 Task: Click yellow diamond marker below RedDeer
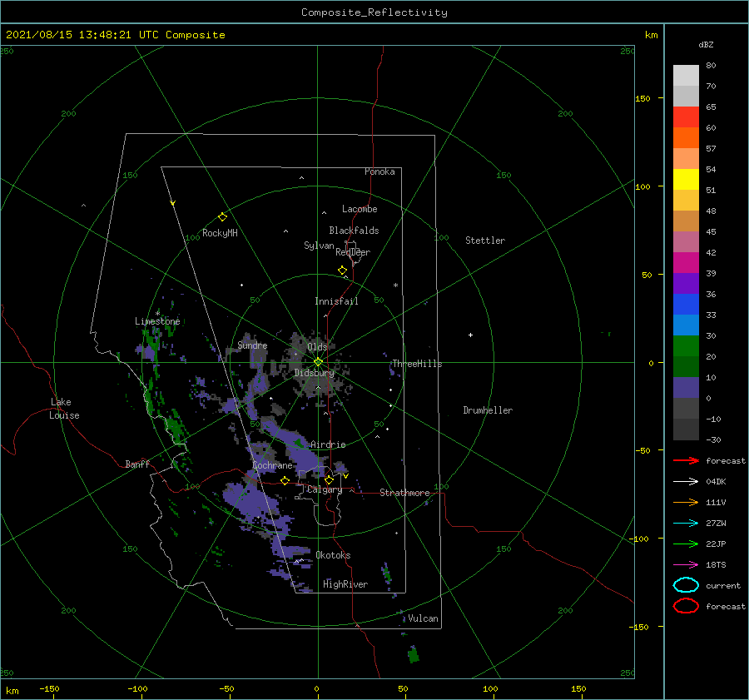click(x=342, y=271)
